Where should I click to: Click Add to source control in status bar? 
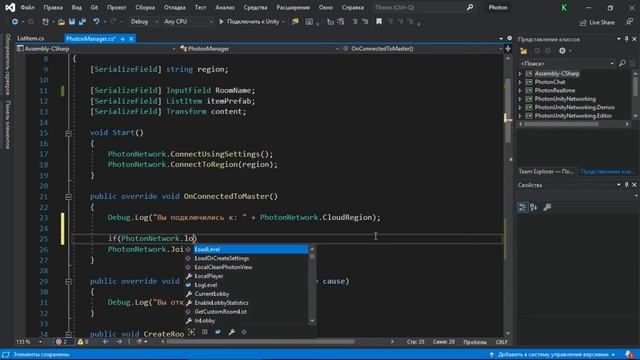click(x=552, y=354)
